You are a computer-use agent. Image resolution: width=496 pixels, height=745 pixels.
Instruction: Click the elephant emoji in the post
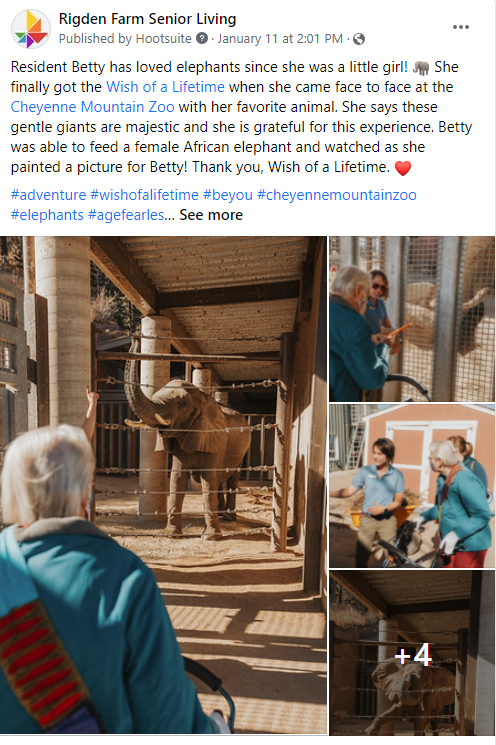[x=421, y=67]
